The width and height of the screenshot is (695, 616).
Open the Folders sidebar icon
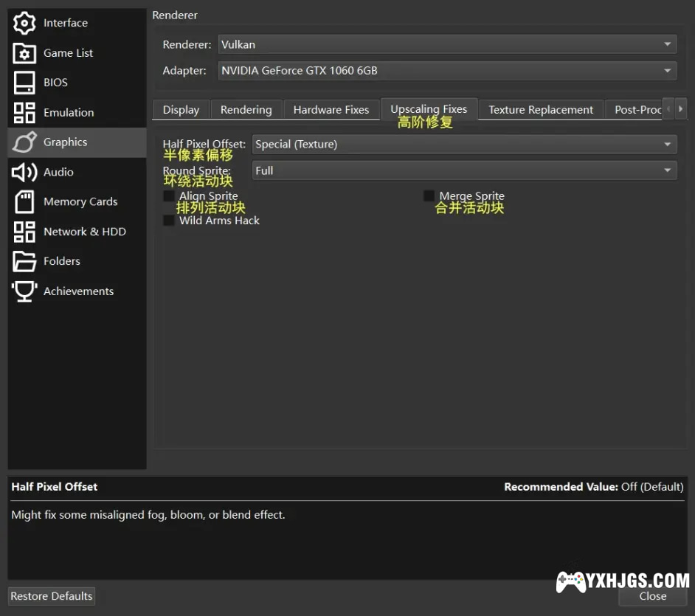tap(24, 261)
